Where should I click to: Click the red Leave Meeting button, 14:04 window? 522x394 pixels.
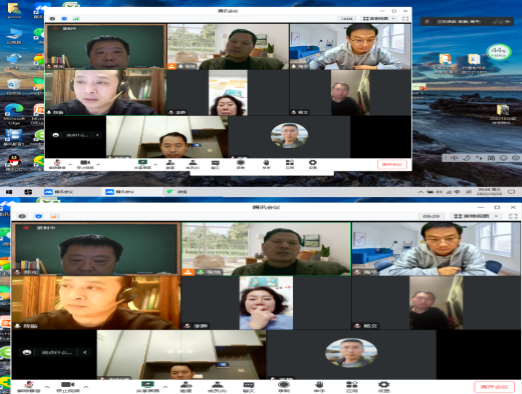[392, 164]
